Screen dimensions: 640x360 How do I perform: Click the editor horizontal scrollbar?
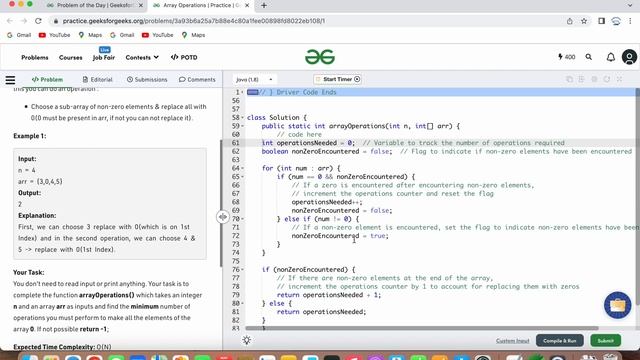point(422,328)
